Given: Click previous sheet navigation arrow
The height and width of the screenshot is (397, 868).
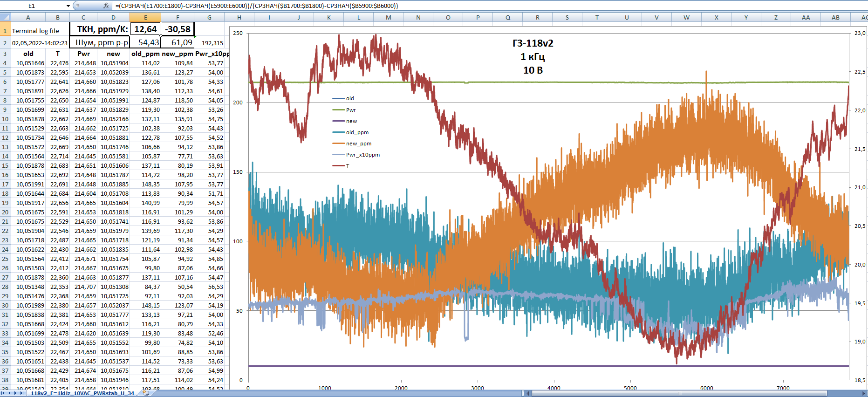Looking at the screenshot, I should coord(9,393).
